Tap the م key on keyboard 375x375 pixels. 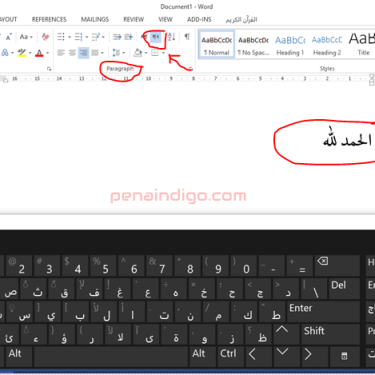click(215, 311)
